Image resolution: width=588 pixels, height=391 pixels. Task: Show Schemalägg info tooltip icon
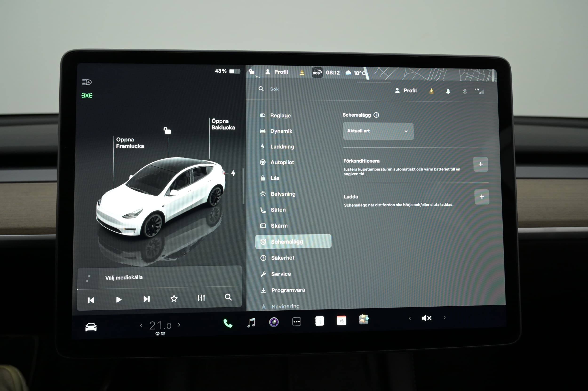tap(376, 115)
